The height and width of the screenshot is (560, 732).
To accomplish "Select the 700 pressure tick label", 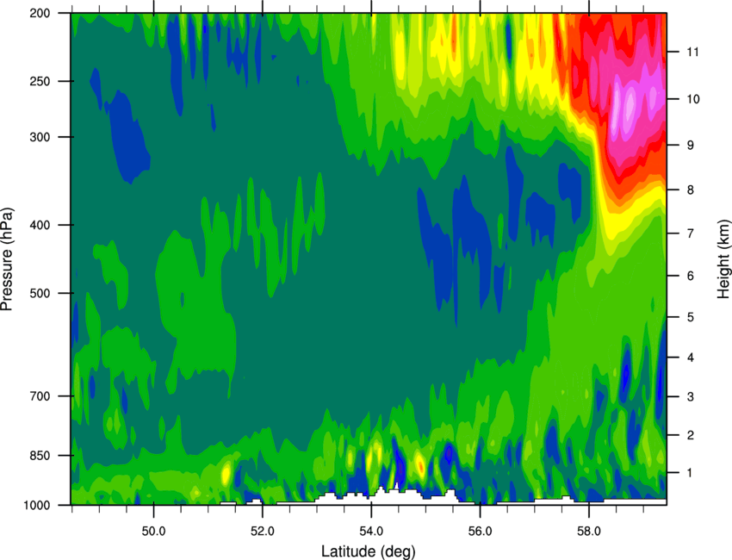I will point(40,396).
